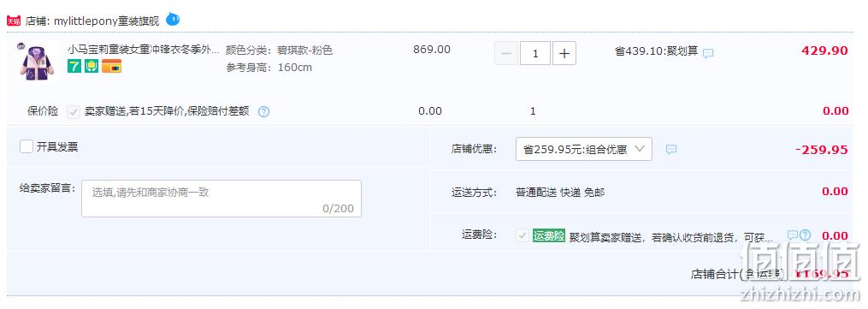Open the 小马宝莉童装女童冲锋衣 product title link
The image size is (868, 309).
click(144, 50)
